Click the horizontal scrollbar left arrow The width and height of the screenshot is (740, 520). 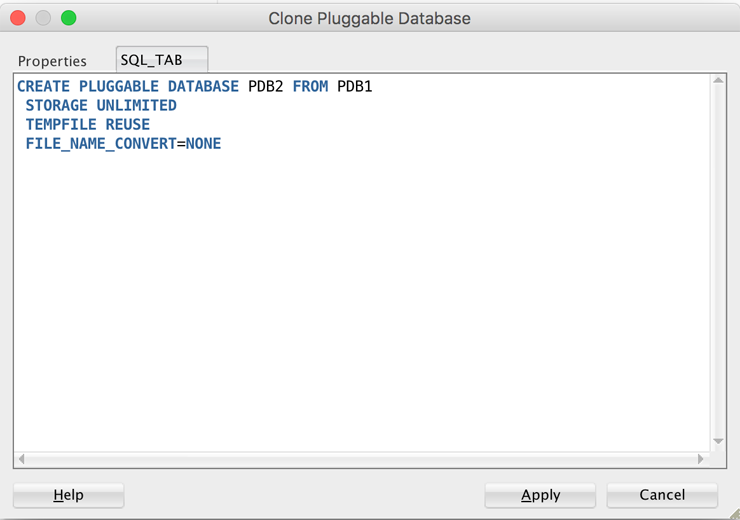point(22,459)
